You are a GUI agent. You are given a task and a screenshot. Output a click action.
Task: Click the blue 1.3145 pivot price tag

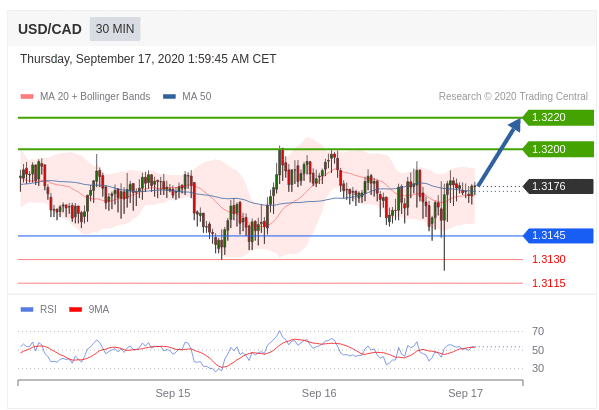tap(558, 235)
